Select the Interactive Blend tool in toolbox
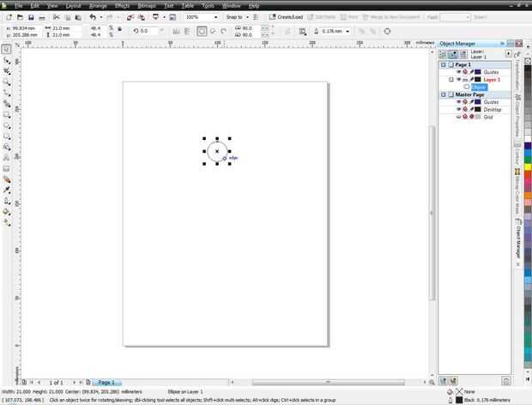Image resolution: width=532 pixels, height=405 pixels. [7, 179]
